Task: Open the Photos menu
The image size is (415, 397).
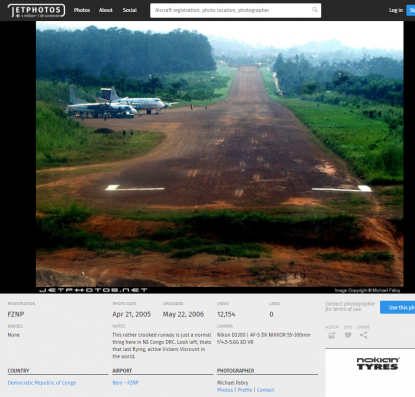Action: click(82, 10)
